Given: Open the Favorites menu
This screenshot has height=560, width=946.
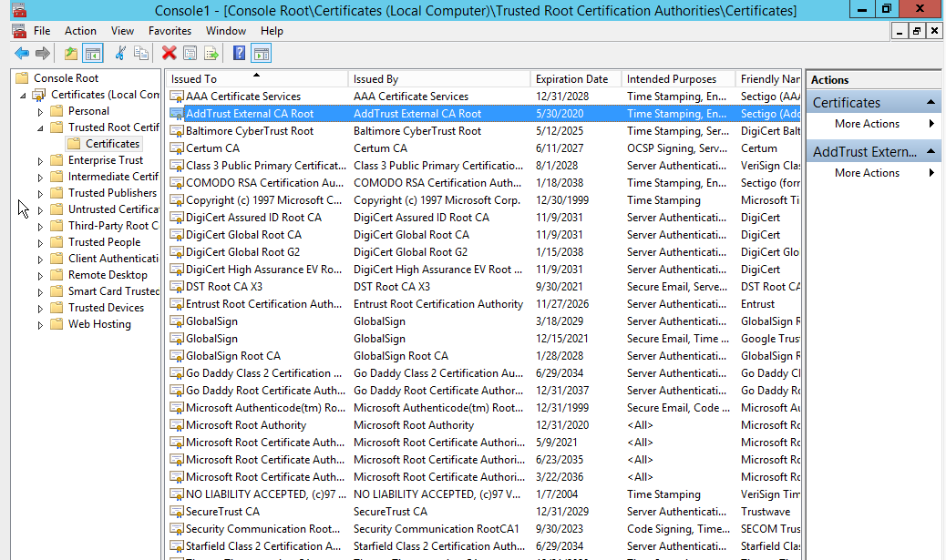Looking at the screenshot, I should click(170, 31).
